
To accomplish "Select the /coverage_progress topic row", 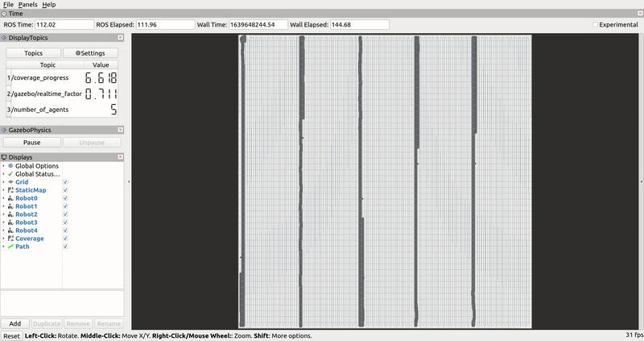I will pos(62,77).
